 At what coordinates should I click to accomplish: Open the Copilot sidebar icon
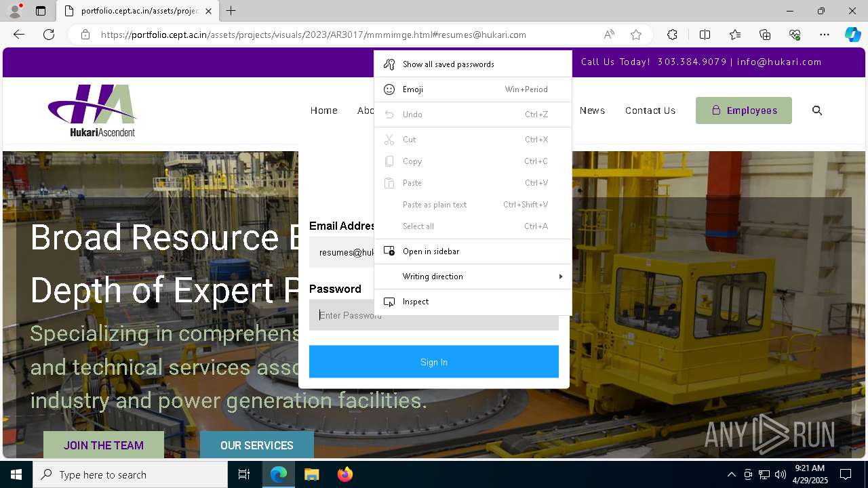pyautogui.click(x=852, y=35)
